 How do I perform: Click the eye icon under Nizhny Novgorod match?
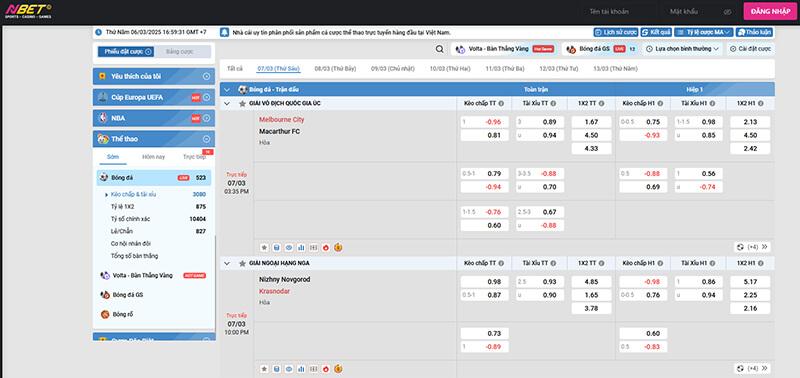pyautogui.click(x=289, y=368)
